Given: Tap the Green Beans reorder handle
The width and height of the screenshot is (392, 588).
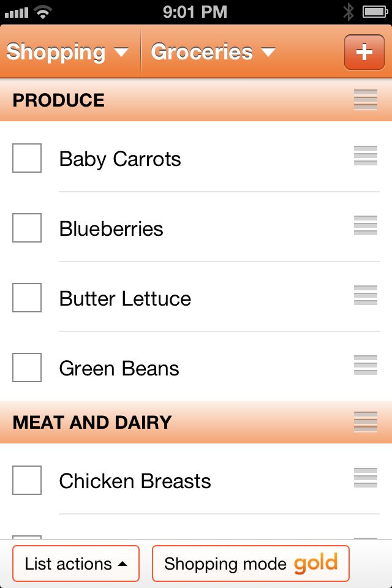Looking at the screenshot, I should tap(366, 365).
